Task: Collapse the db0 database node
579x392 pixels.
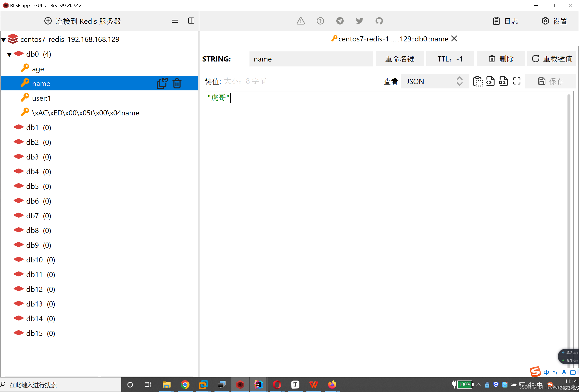Action: (10, 54)
